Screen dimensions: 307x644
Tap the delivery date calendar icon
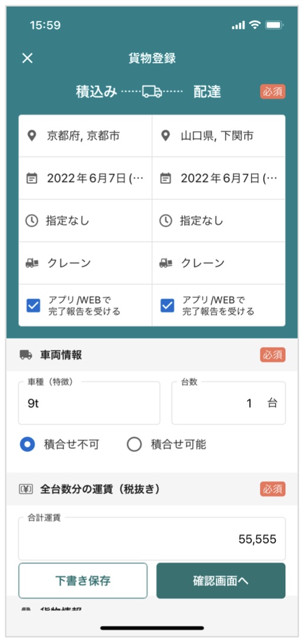click(x=165, y=178)
